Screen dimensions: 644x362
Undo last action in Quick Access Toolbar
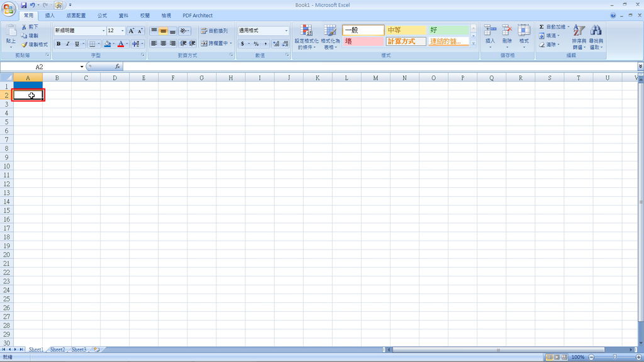click(x=32, y=5)
